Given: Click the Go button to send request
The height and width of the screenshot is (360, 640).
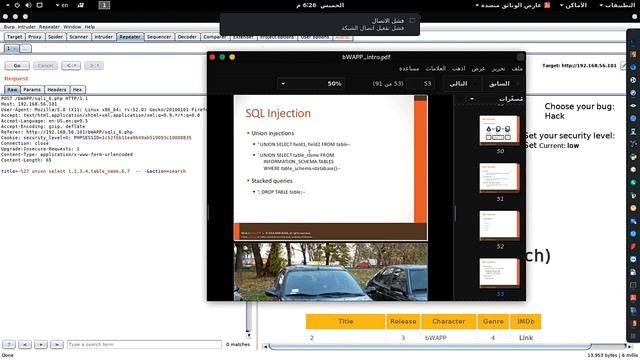Looking at the screenshot, I should 17,65.
